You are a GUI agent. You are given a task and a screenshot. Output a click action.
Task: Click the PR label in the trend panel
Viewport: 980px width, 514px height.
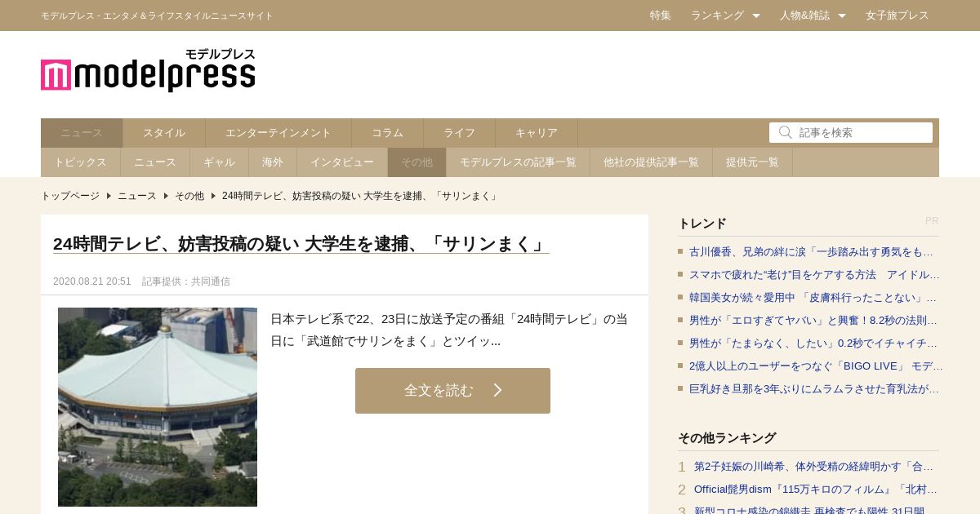tap(932, 221)
